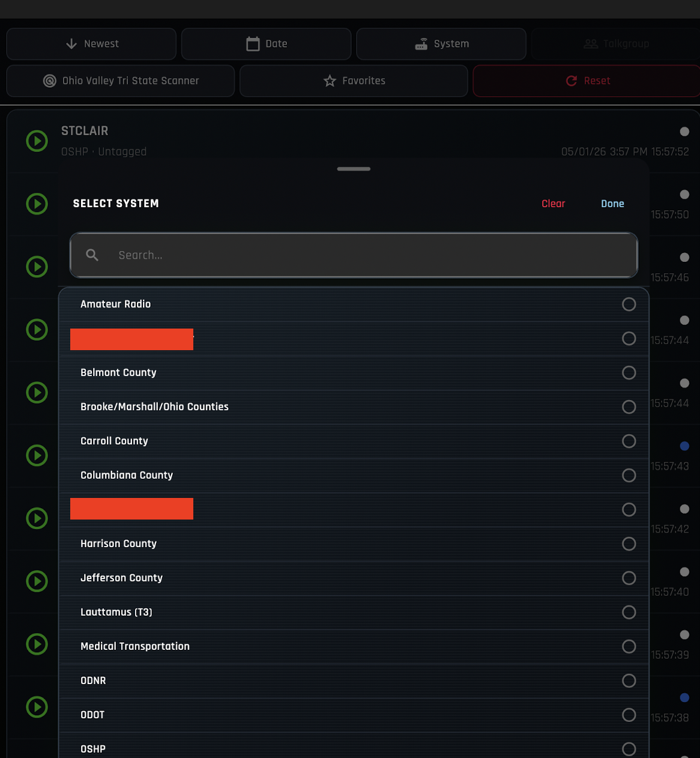Play the call timestamped 15:57:46
The image size is (700, 758).
tap(37, 267)
